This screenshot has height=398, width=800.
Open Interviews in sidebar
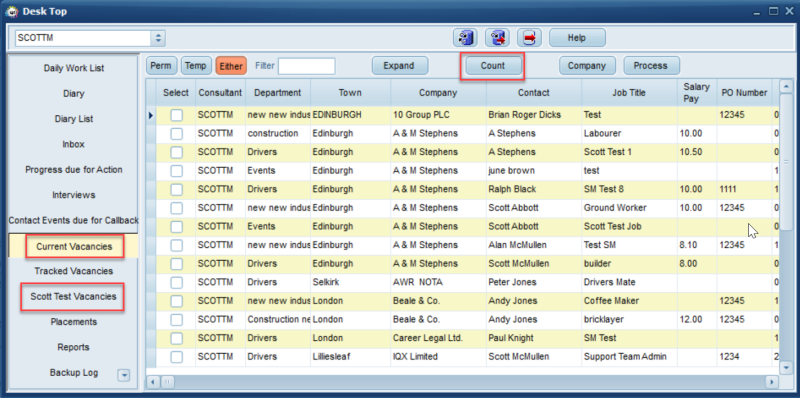(x=73, y=195)
